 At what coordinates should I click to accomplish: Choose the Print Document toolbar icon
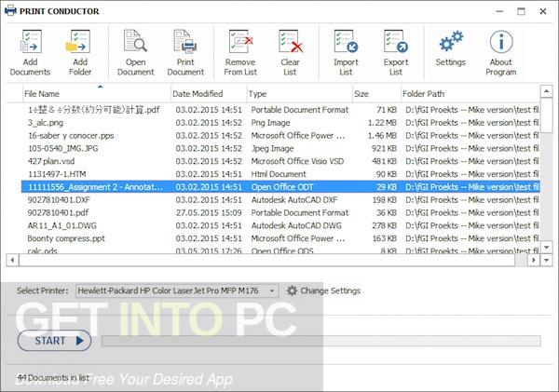[185, 41]
